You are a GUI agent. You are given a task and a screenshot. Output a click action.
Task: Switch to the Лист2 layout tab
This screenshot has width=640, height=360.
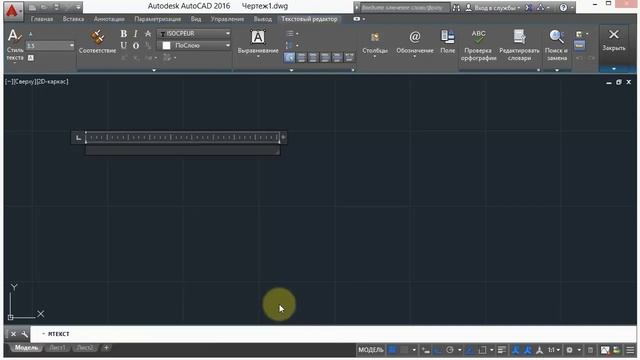(x=84, y=348)
